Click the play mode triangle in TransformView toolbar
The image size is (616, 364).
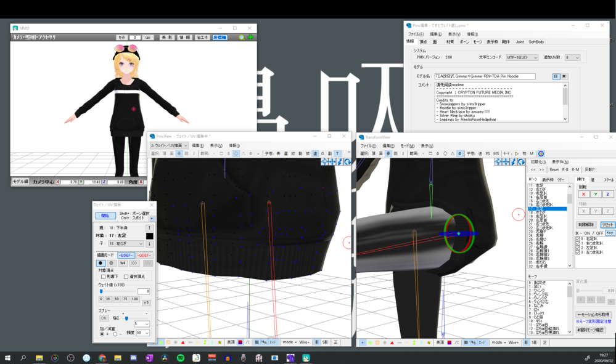[517, 153]
